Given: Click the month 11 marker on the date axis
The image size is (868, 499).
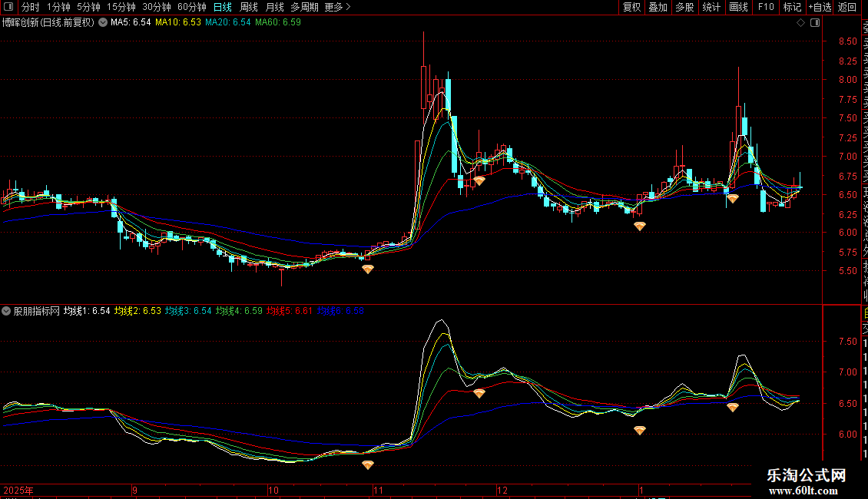Looking at the screenshot, I should click(378, 490).
